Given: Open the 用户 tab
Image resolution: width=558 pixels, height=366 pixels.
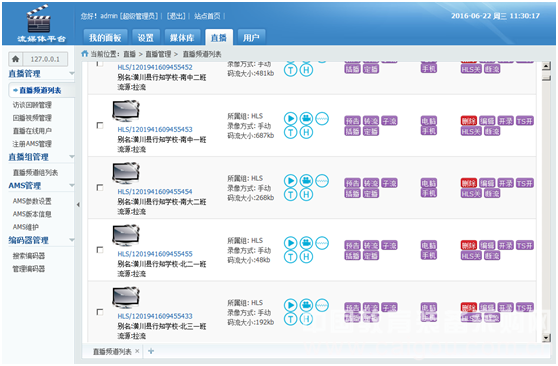Looking at the screenshot, I should pyautogui.click(x=251, y=37).
